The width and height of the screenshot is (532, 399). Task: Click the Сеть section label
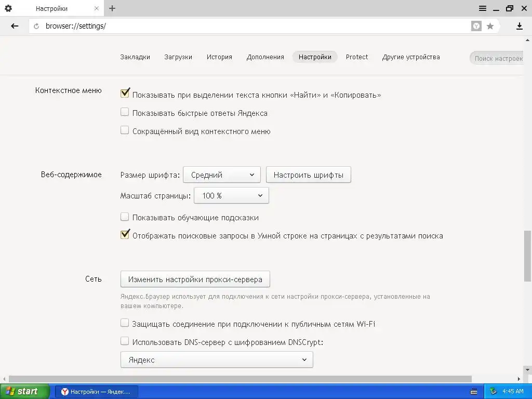(94, 279)
